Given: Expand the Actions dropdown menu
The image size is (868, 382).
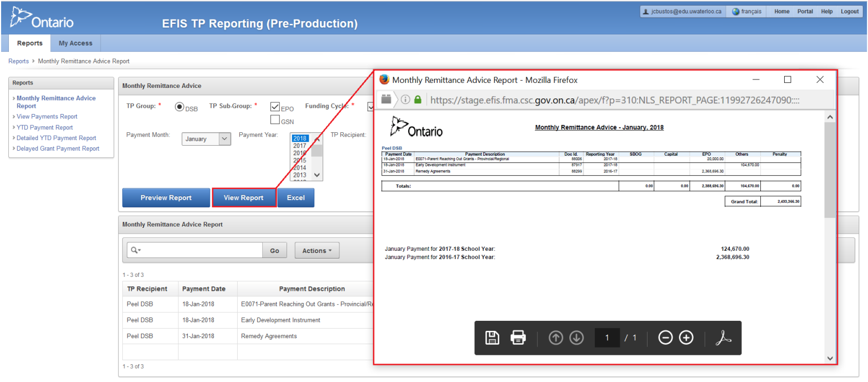Looking at the screenshot, I should pyautogui.click(x=317, y=251).
